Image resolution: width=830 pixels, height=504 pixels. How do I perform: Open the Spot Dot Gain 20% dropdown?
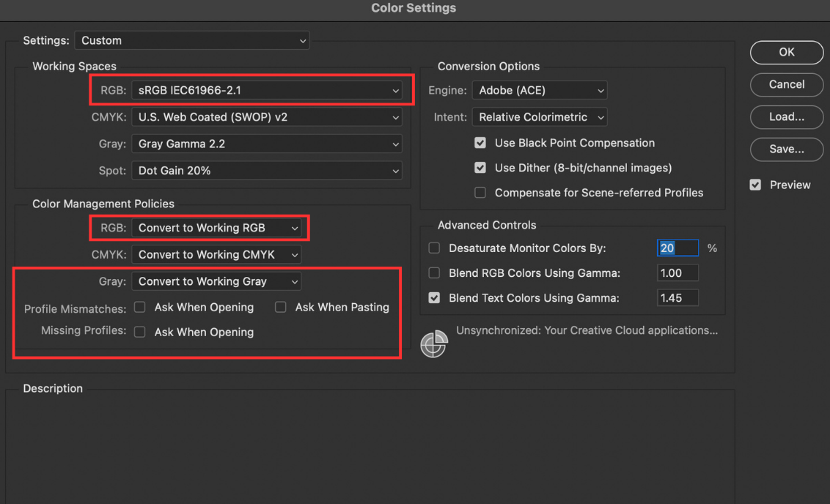click(267, 171)
